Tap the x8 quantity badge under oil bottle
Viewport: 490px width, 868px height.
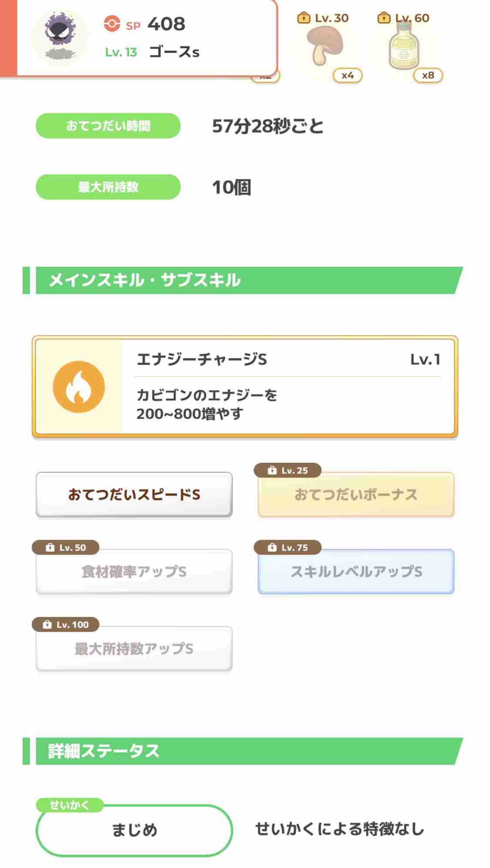click(x=428, y=75)
